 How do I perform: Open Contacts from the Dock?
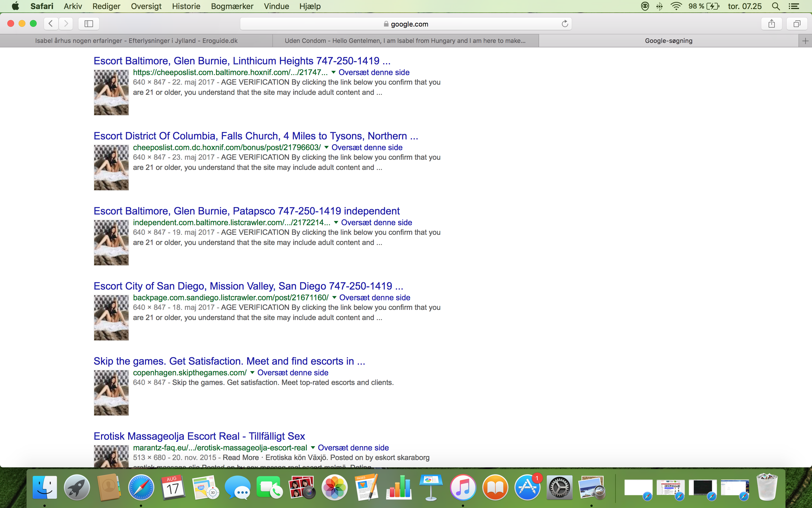109,487
